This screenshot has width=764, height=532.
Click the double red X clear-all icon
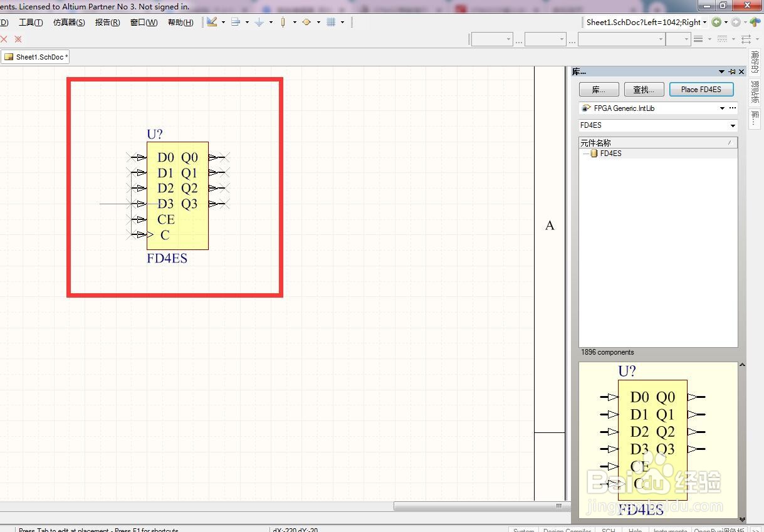click(x=18, y=39)
